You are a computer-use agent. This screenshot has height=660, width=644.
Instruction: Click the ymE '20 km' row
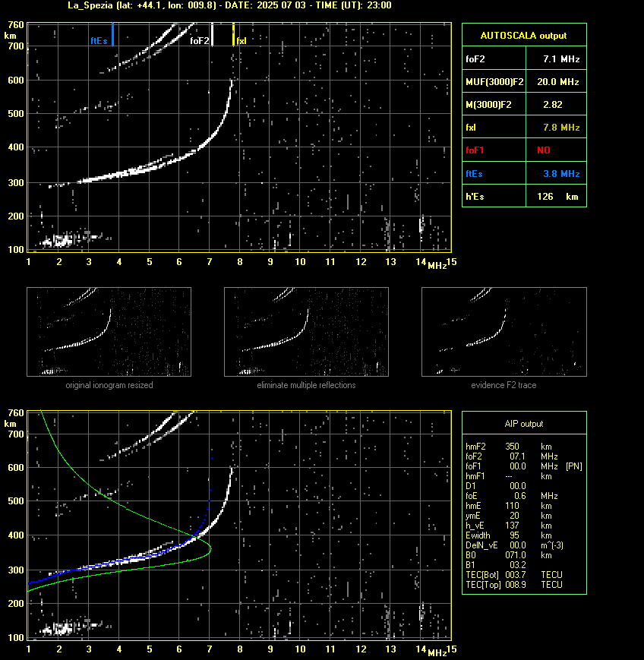point(509,516)
